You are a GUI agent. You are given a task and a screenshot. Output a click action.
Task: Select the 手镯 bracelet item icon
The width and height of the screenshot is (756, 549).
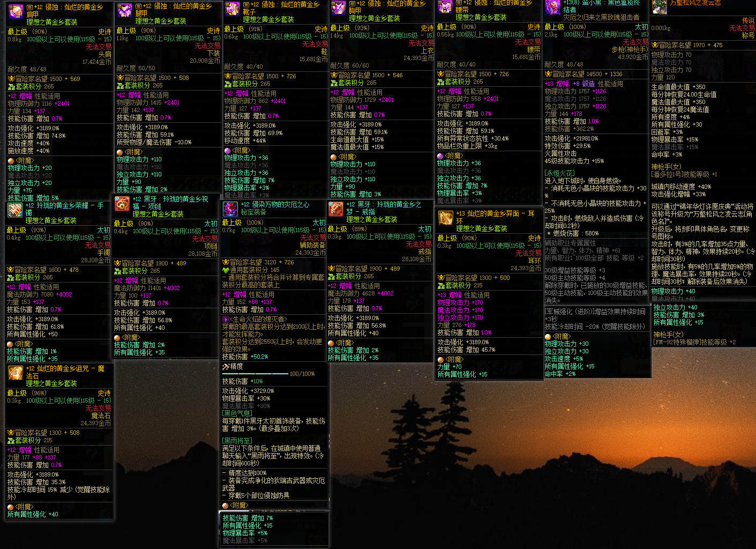click(14, 210)
